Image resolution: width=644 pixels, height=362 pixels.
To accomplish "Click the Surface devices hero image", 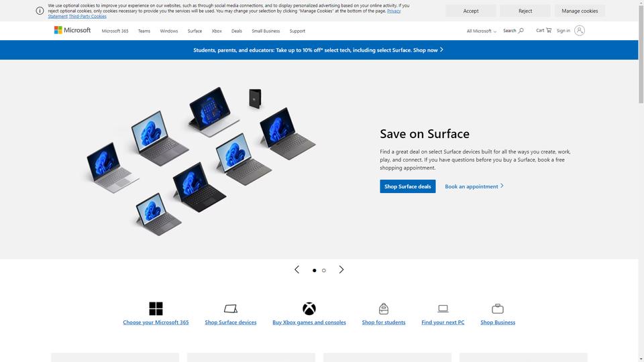I will pyautogui.click(x=201, y=161).
